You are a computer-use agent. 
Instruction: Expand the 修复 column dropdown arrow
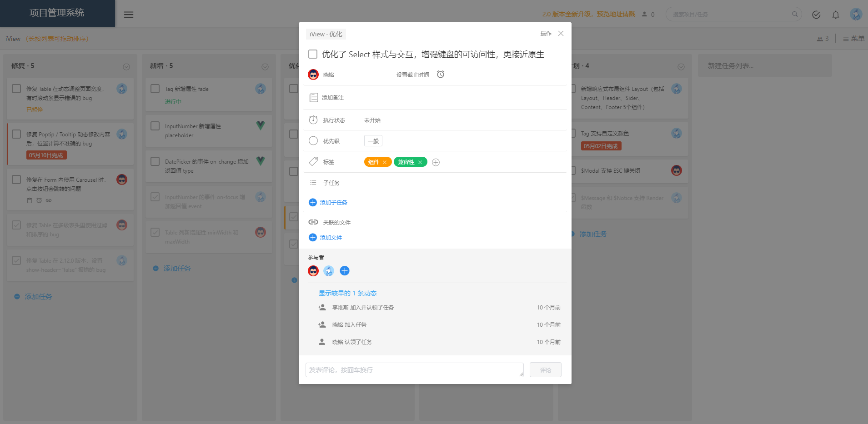click(x=126, y=67)
